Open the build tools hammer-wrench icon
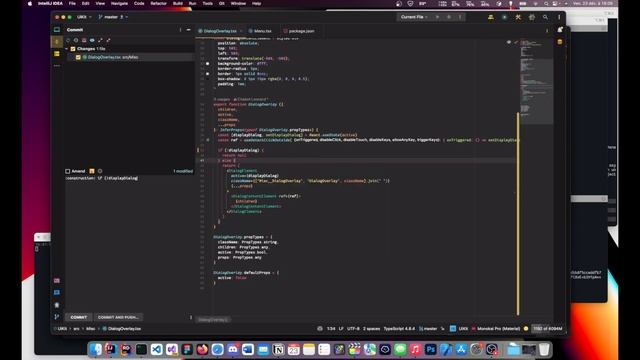The height and width of the screenshot is (360, 640). [x=518, y=17]
